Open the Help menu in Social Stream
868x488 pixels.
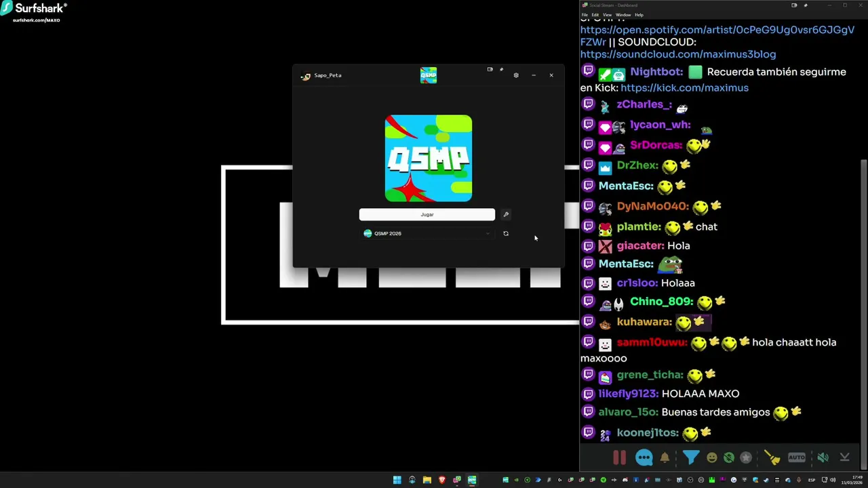(x=639, y=15)
